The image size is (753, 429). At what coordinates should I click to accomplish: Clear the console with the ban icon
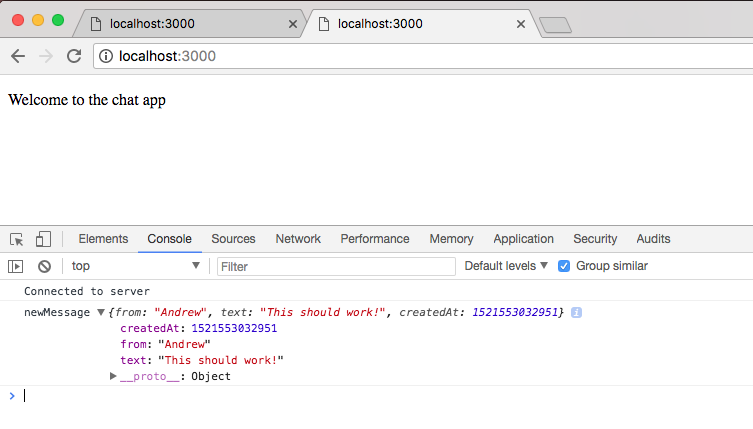pyautogui.click(x=44, y=266)
